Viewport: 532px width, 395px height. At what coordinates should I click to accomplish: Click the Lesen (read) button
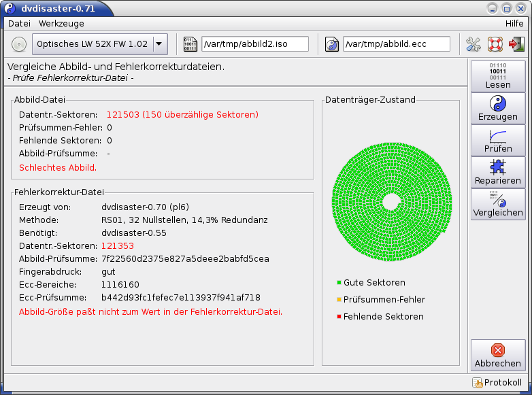(x=498, y=76)
